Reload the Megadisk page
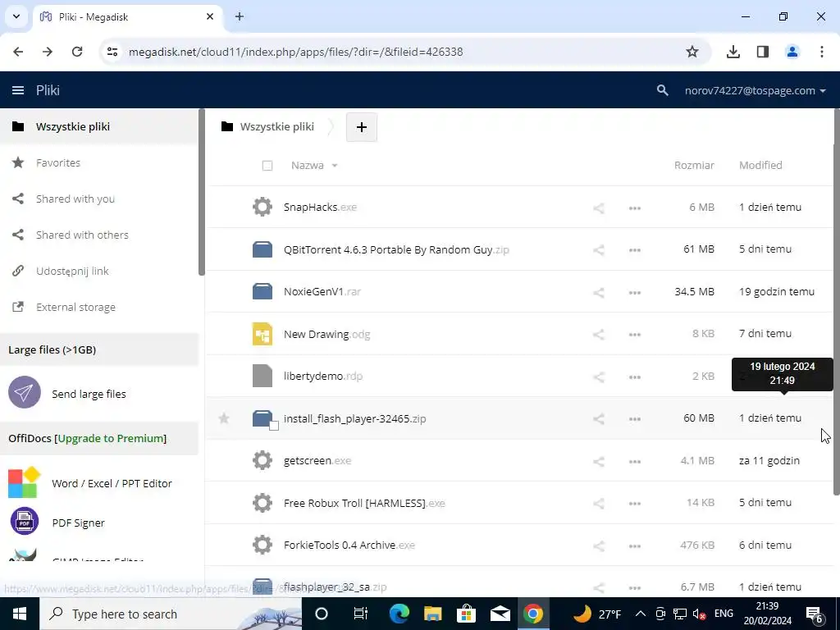 coord(77,52)
